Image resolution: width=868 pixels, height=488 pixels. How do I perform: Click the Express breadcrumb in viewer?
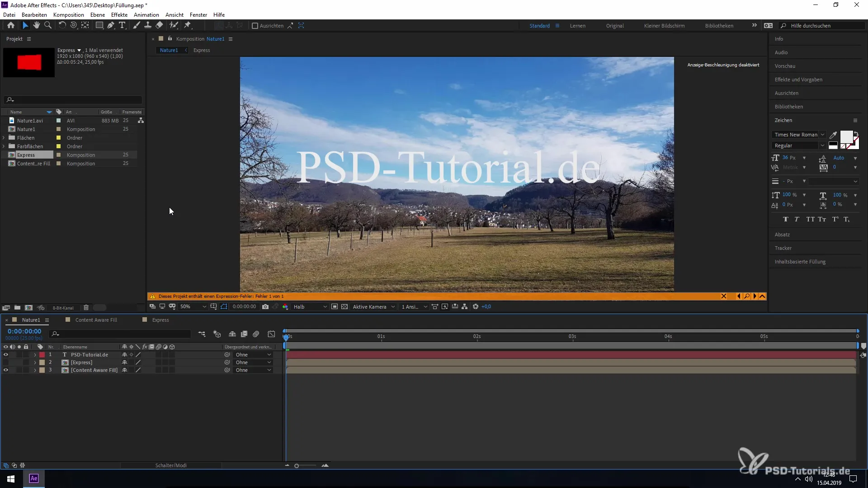202,50
